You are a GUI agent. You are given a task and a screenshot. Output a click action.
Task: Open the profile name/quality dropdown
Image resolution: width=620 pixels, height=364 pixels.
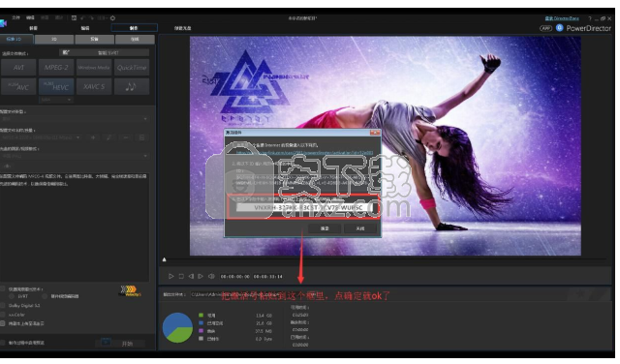click(x=41, y=137)
